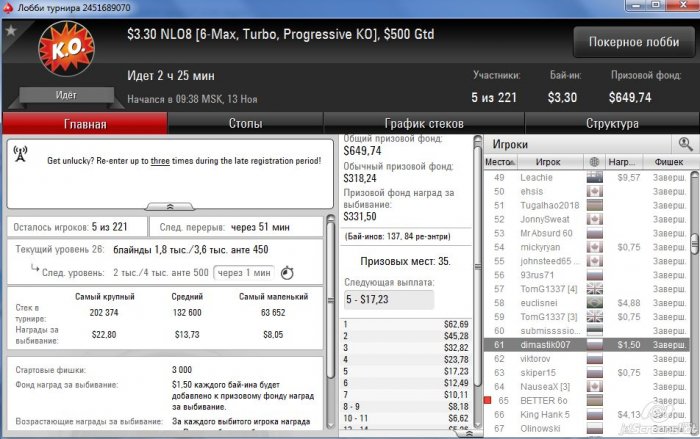Viewport: 700px width, 439px height.
Task: Sort by Игрок column header
Action: coord(548,162)
